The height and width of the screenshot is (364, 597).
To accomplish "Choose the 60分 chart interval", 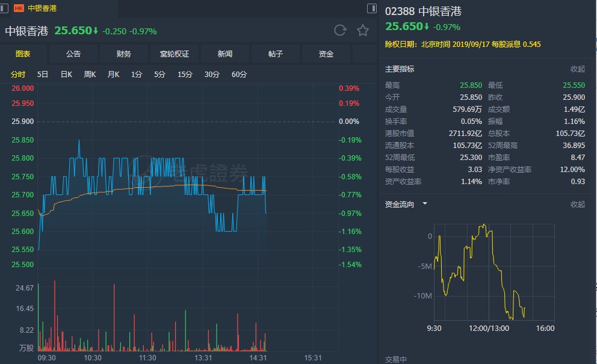I will (239, 75).
